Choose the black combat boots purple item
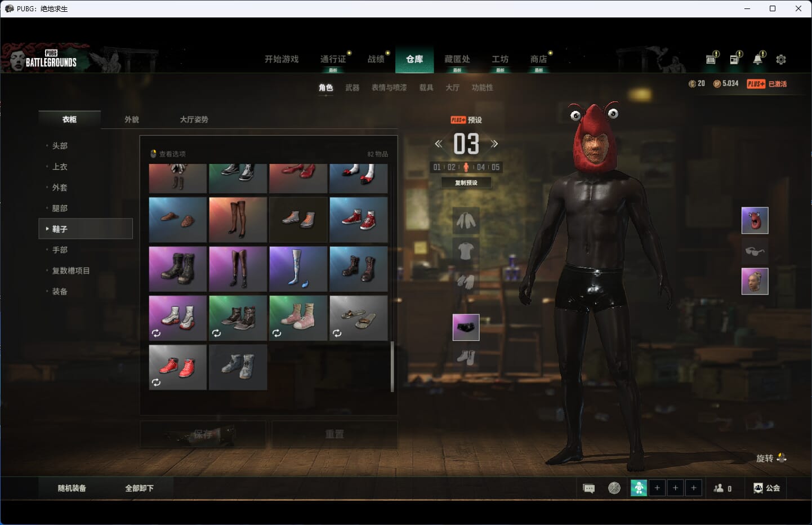The width and height of the screenshot is (812, 525). [177, 269]
